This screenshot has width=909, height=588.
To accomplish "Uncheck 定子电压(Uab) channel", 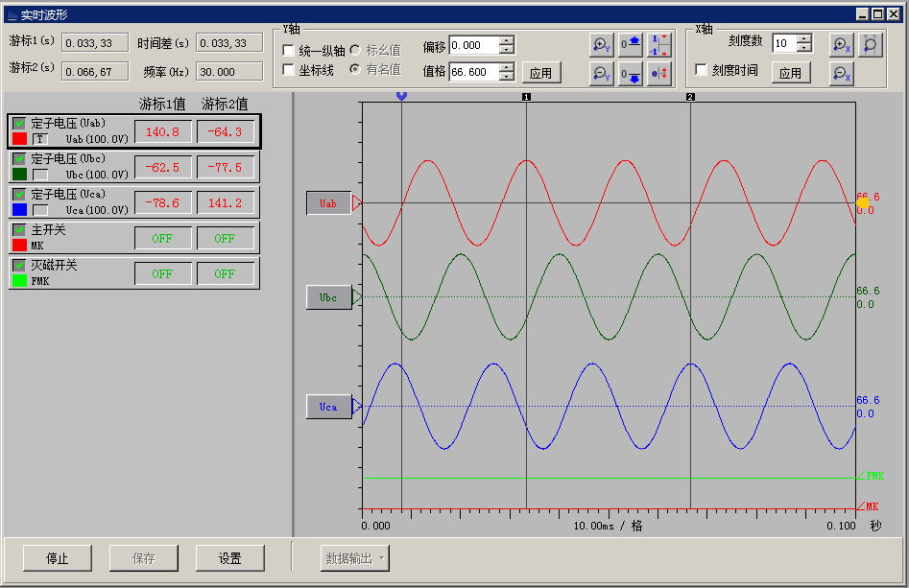I will click(19, 124).
